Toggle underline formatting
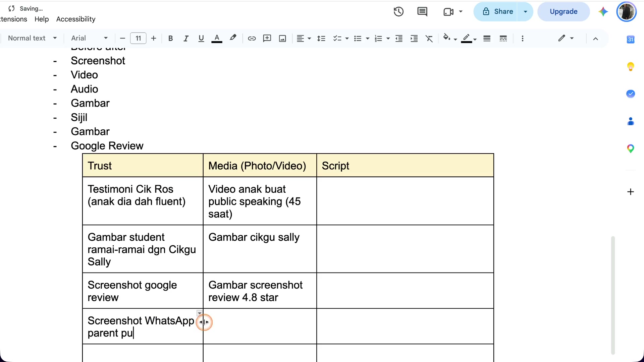 pyautogui.click(x=201, y=39)
